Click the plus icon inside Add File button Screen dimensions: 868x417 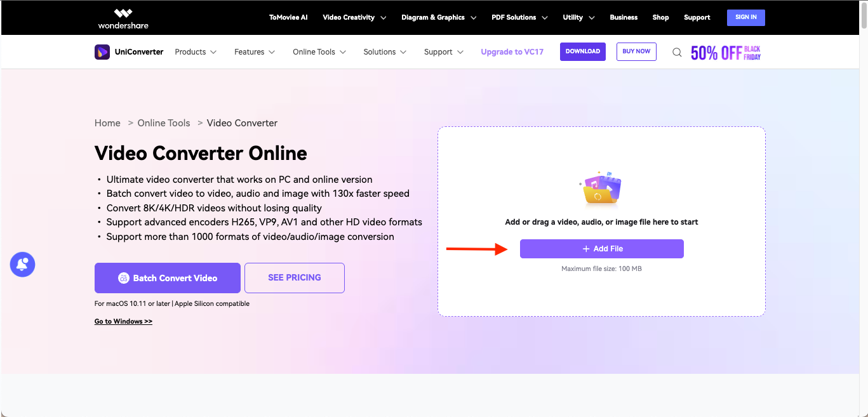[585, 248]
